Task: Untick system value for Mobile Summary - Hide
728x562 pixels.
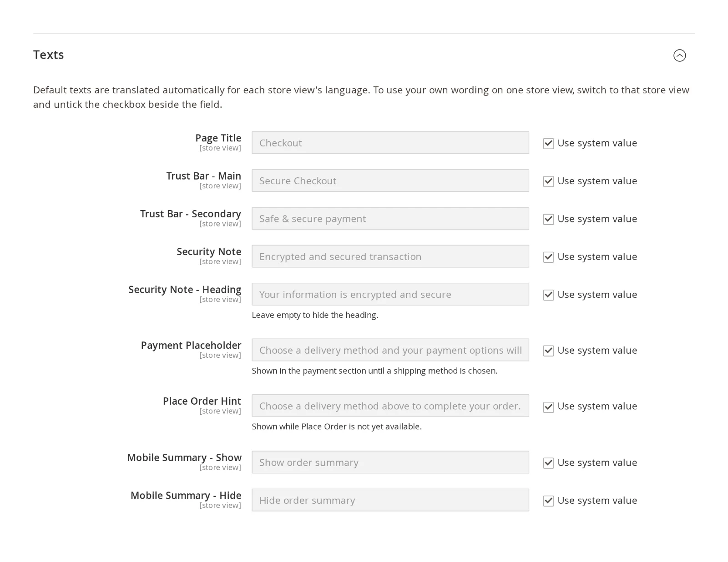Action: (x=548, y=501)
